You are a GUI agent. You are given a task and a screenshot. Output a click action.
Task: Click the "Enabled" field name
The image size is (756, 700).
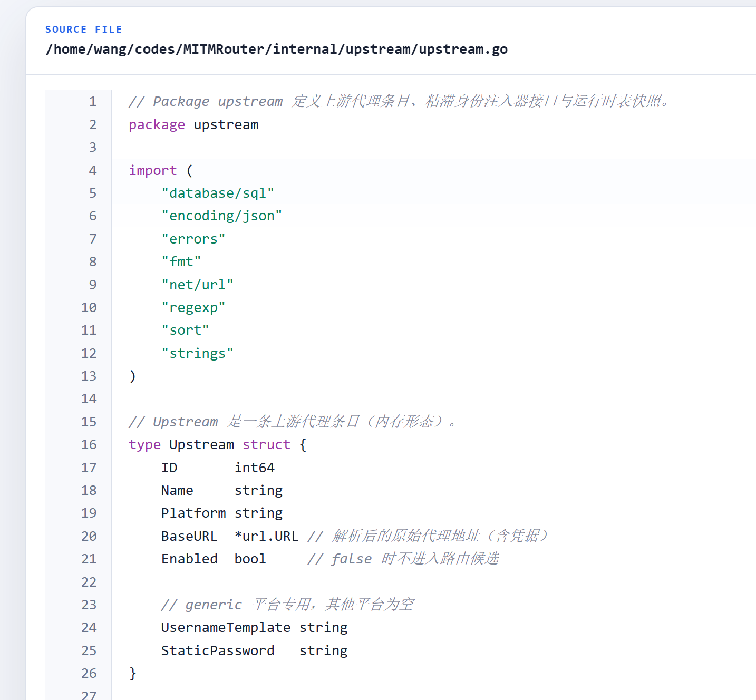coord(189,559)
